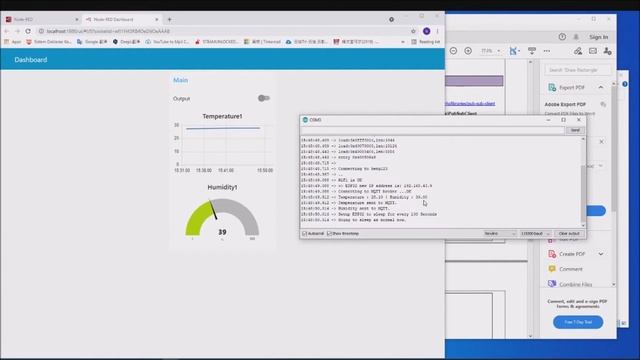Open the Apps bookmark shortcut
Viewport: 640px width, 360px height.
[13, 42]
